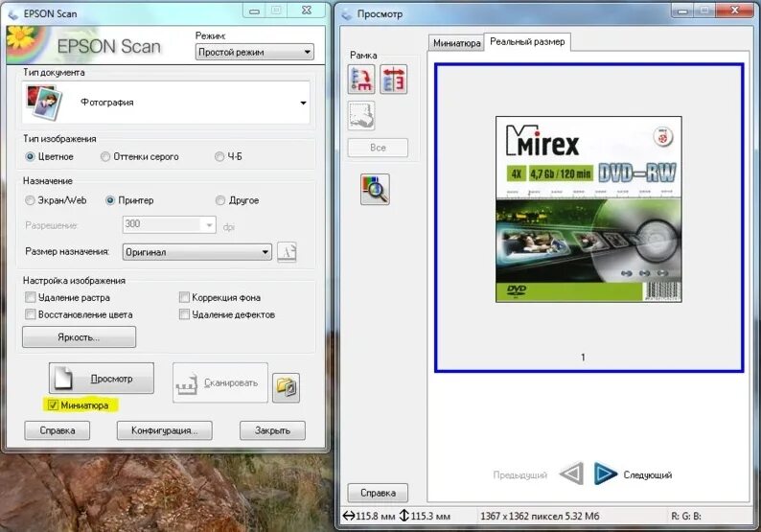Switch to the Миниатюра tab
This screenshot has height=532, width=761.
click(x=456, y=43)
